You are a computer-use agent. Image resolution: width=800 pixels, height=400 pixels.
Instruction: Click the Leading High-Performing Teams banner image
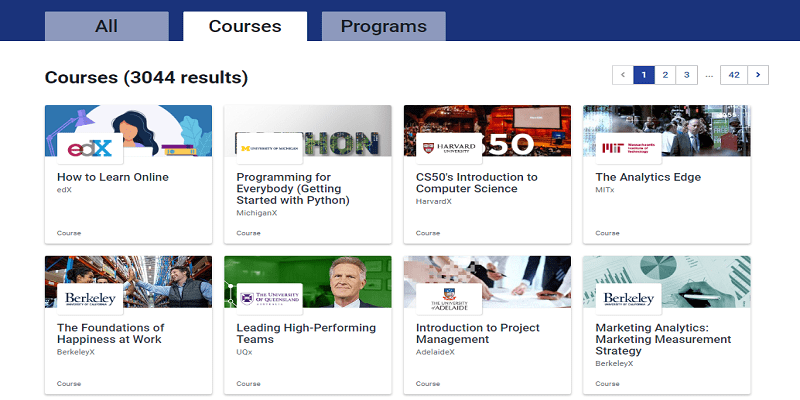(x=308, y=282)
